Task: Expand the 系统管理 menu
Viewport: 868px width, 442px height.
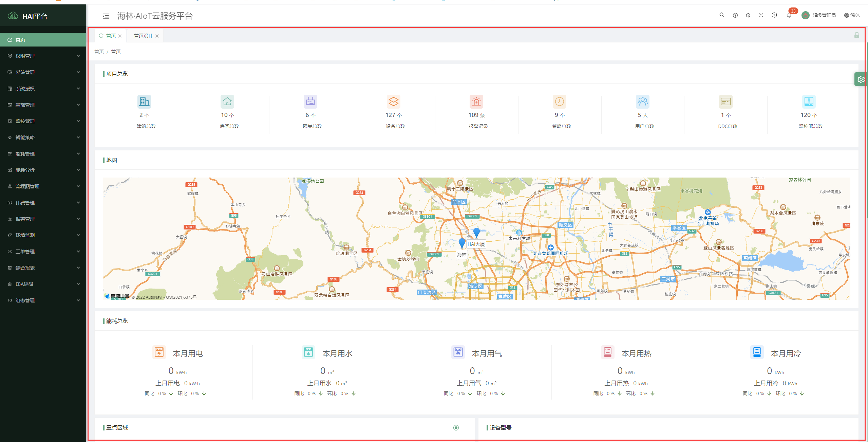Action: point(43,72)
